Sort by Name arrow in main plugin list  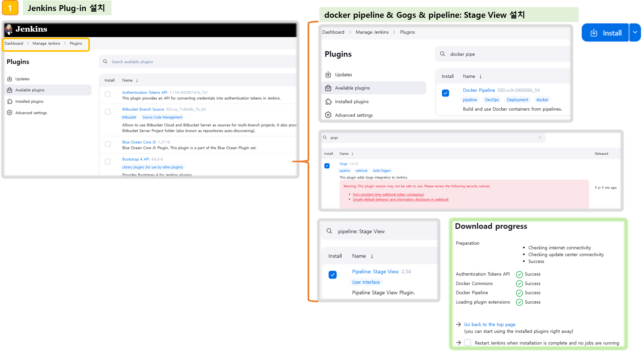pos(137,81)
